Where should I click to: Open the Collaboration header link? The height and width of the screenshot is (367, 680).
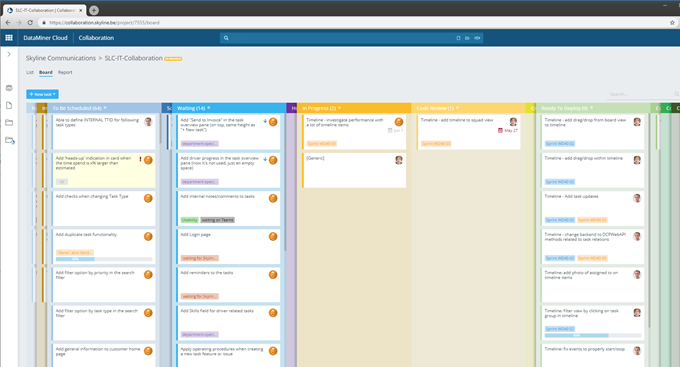(x=96, y=38)
